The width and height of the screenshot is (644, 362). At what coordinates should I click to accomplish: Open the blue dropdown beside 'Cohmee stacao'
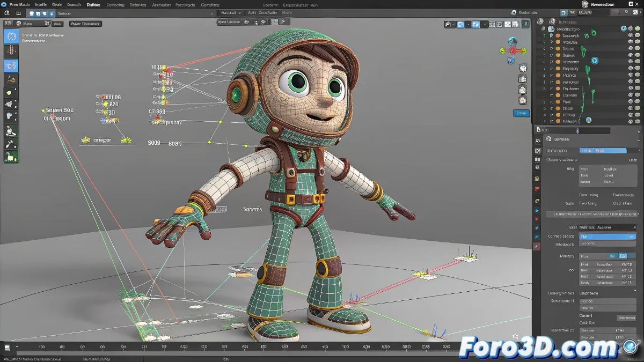(608, 237)
